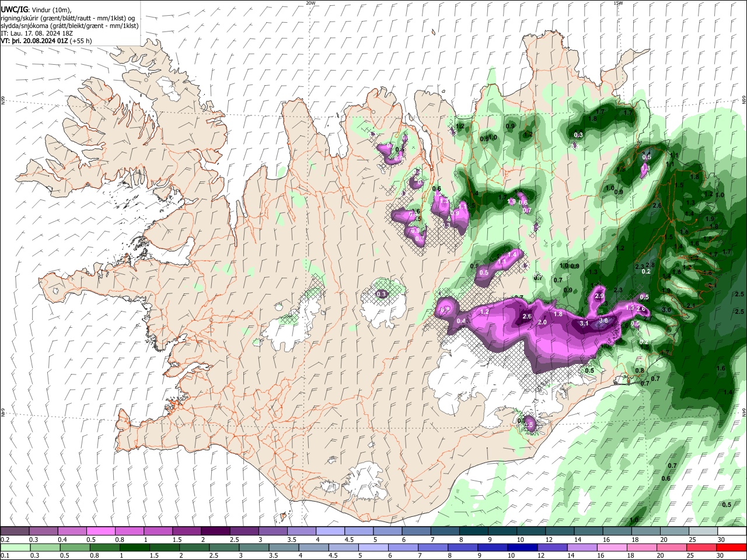Click the 3.0 rainfall value on the map
The width and height of the screenshot is (747, 560).
666,310
